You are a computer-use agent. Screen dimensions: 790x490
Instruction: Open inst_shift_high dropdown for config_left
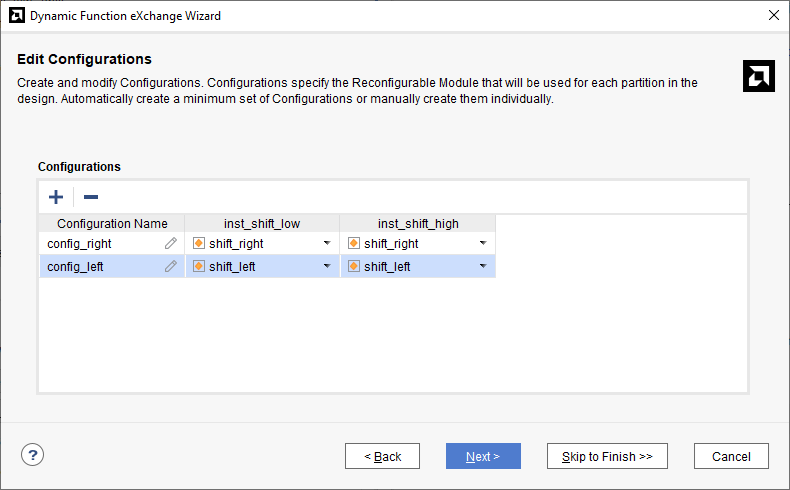click(x=483, y=266)
